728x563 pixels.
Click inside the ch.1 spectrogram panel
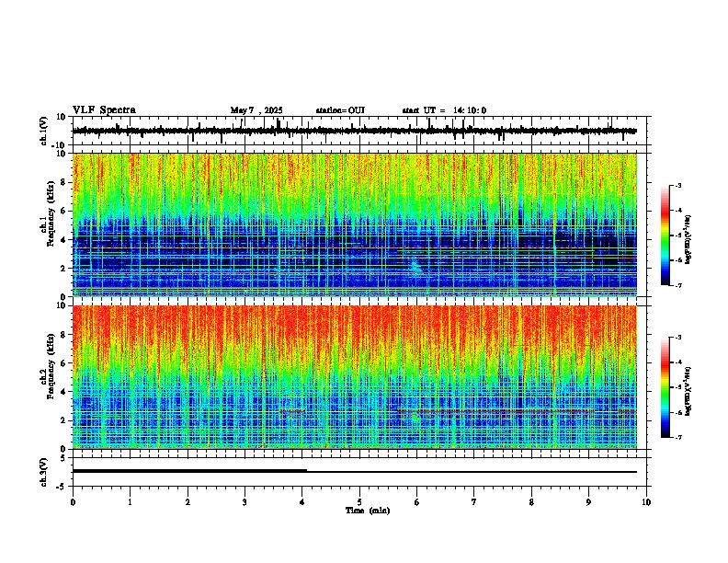click(x=355, y=224)
